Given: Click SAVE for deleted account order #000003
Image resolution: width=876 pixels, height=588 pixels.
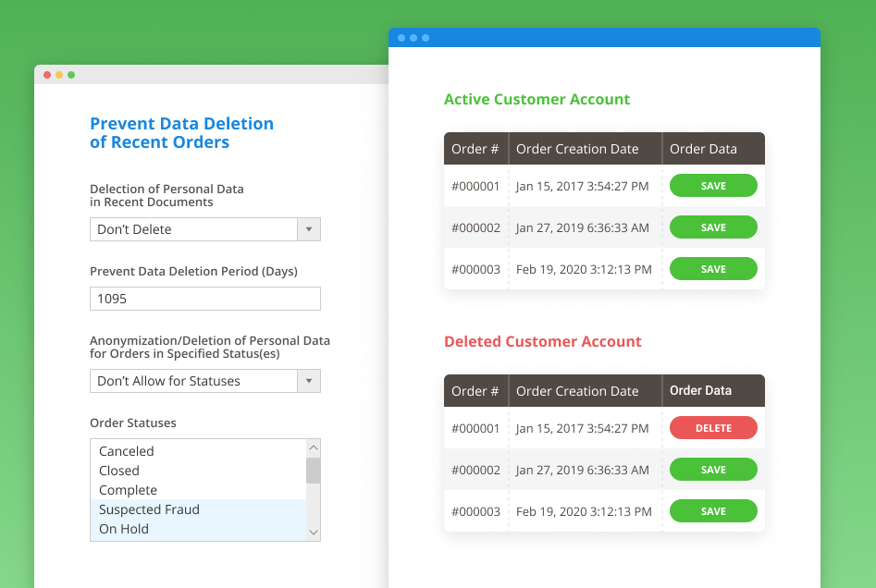Looking at the screenshot, I should (x=713, y=511).
